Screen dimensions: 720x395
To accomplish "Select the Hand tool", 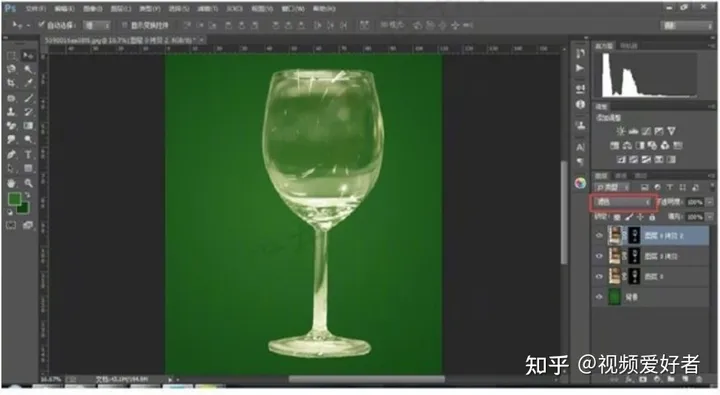I will [x=11, y=183].
